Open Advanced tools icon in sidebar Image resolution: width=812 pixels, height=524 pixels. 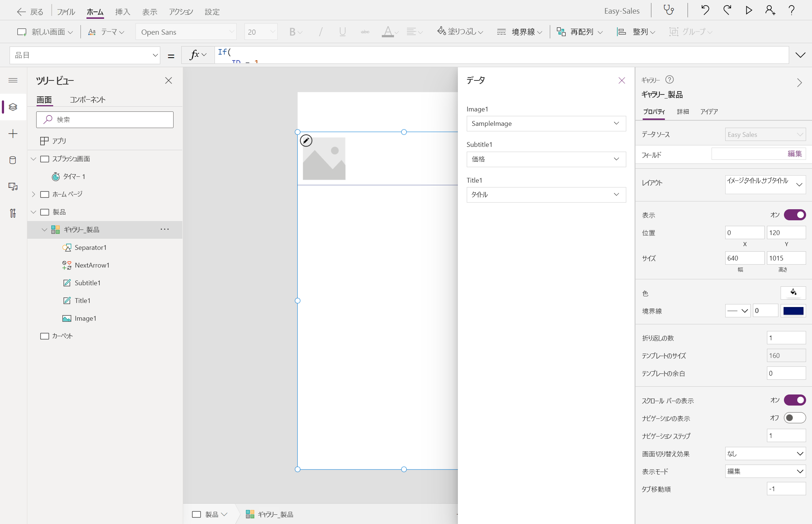point(13,213)
